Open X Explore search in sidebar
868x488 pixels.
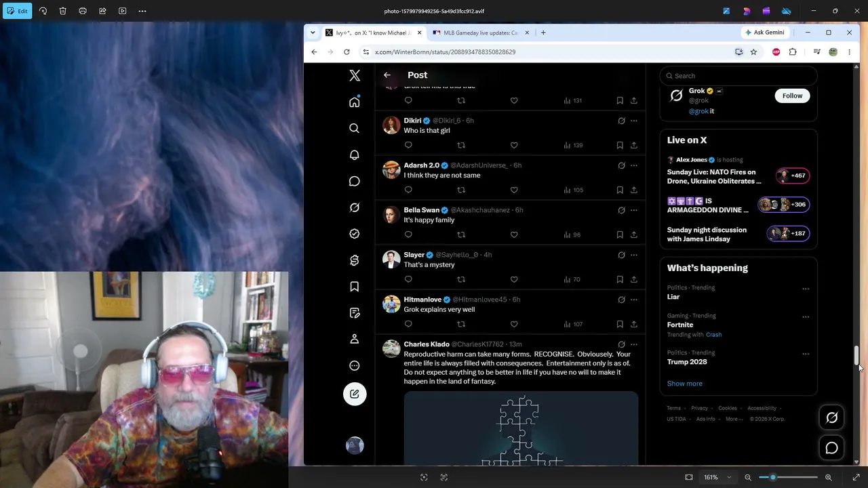coord(355,128)
